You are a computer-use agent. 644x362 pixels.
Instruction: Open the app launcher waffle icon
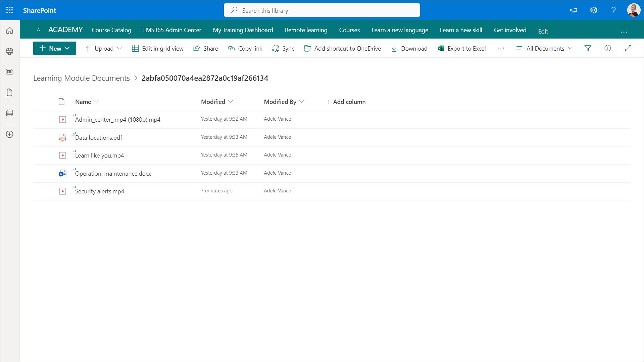(9, 10)
